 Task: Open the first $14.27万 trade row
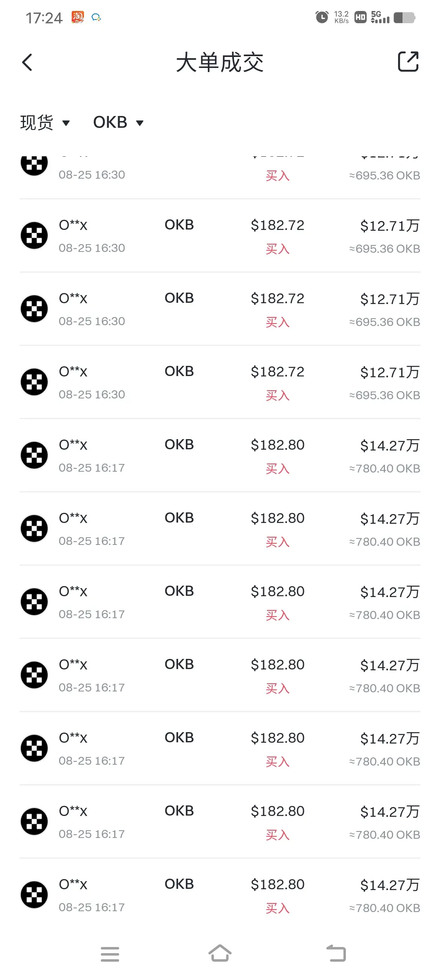coord(220,455)
